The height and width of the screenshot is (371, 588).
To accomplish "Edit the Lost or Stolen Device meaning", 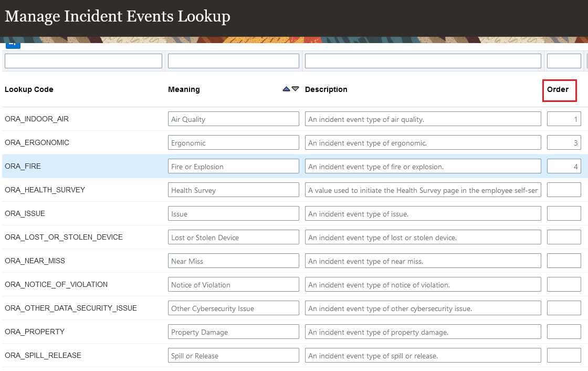I will point(233,238).
